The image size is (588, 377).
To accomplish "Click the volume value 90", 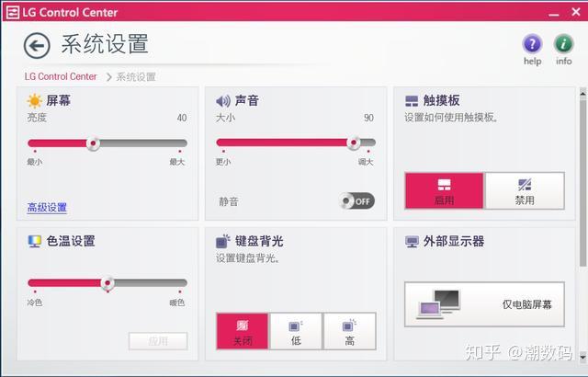I will [369, 118].
